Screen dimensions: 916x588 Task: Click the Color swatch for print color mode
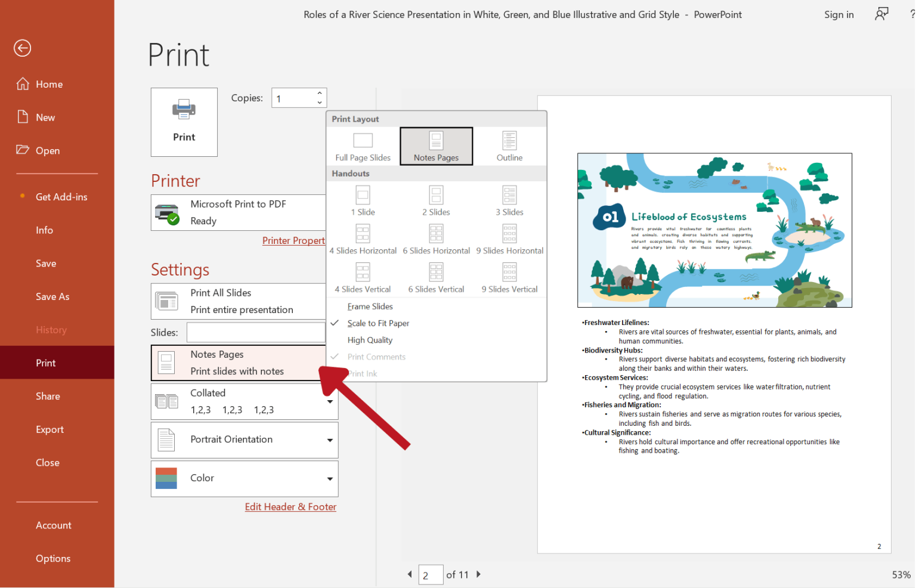click(166, 478)
